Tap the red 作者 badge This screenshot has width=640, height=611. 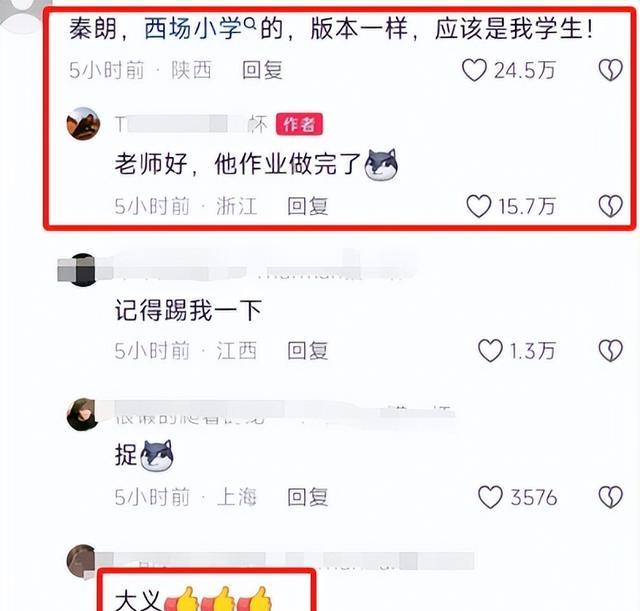coord(299,124)
